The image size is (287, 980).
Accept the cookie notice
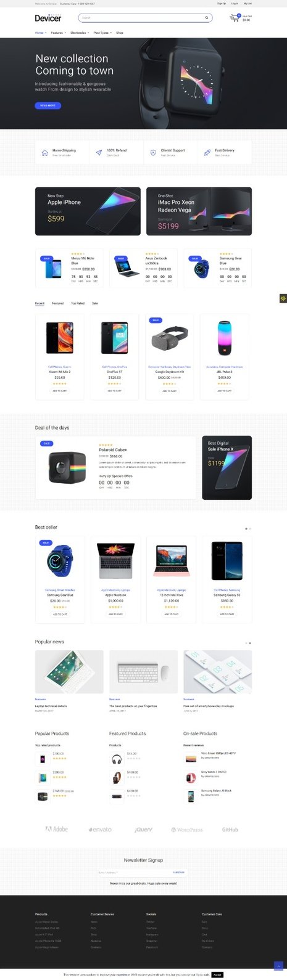[217, 974]
